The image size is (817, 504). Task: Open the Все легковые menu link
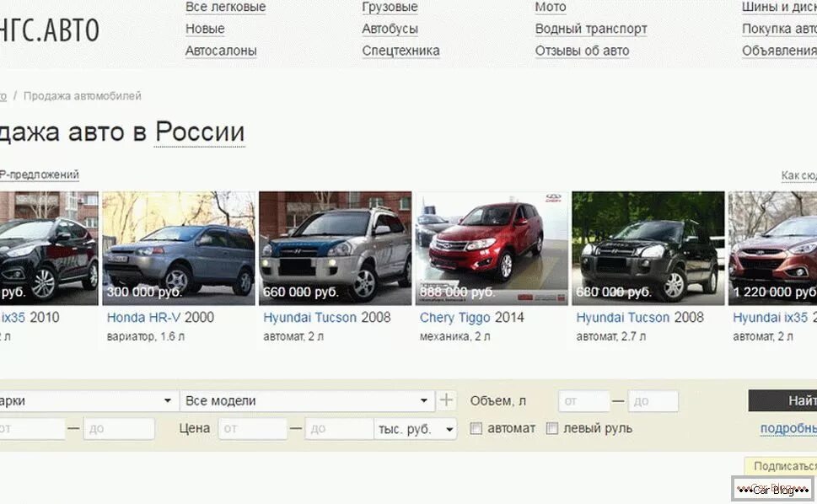tap(226, 8)
